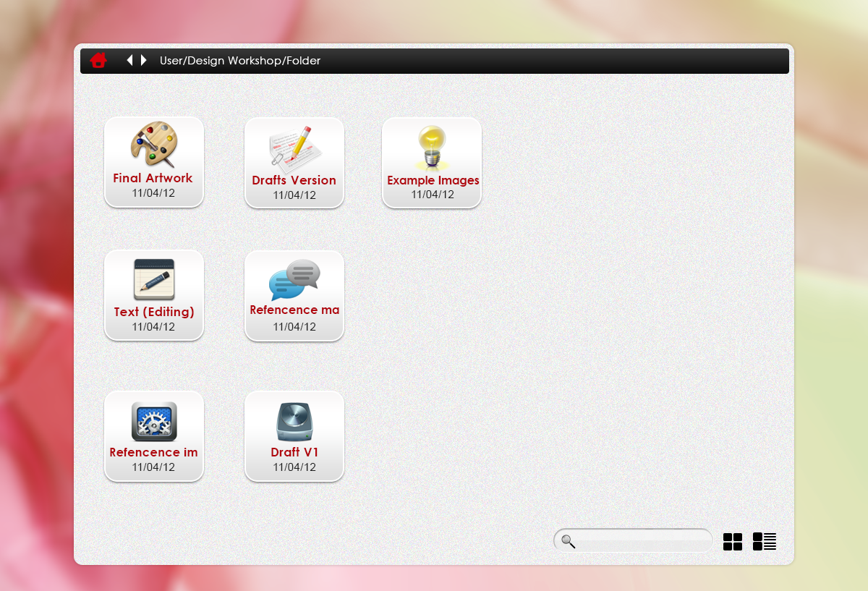Screen dimensions: 868x591
Task: Click the User/Design Workshop/Folder path text
Action: tap(240, 61)
